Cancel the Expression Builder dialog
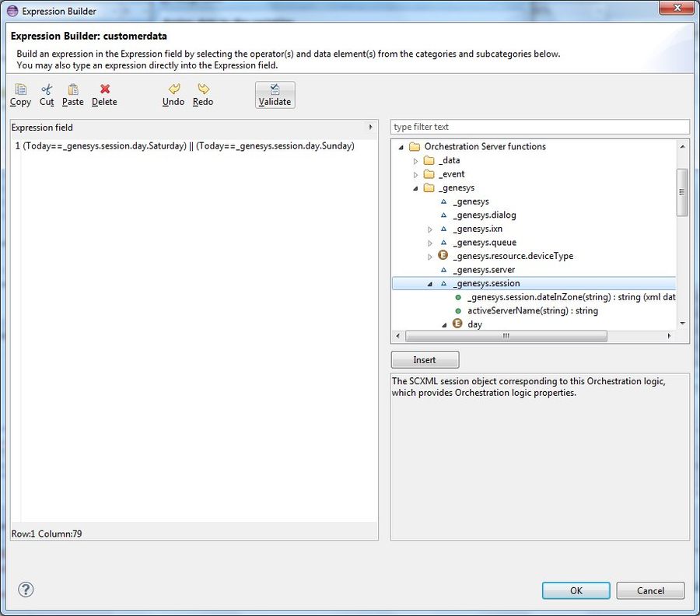The width and height of the screenshot is (700, 616). point(650,590)
